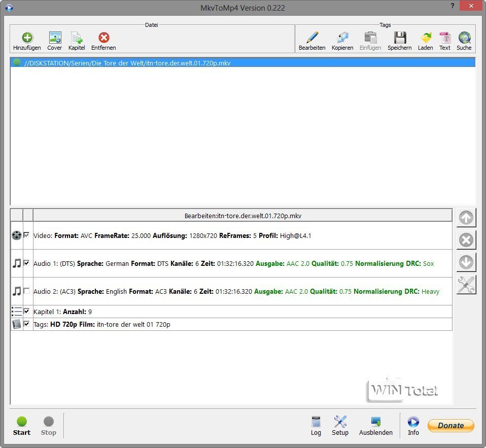Open the Text tags icon

pyautogui.click(x=445, y=38)
